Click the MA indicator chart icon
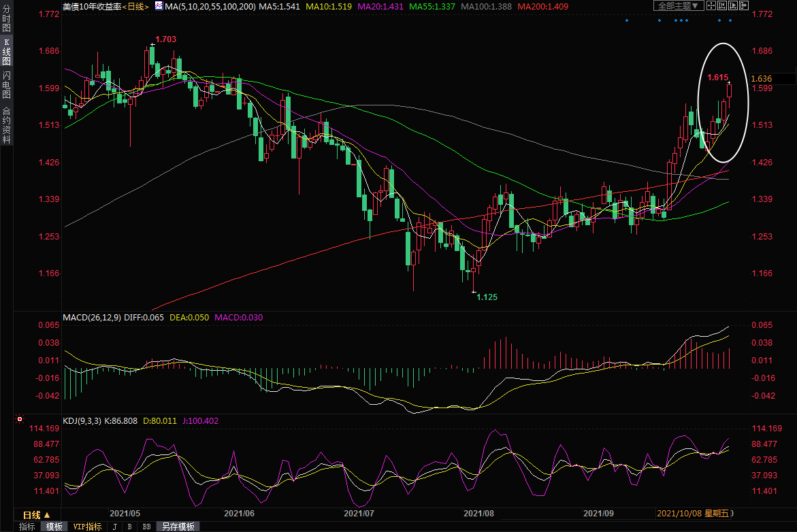Viewport: 797px width, 532px height. click(x=159, y=5)
